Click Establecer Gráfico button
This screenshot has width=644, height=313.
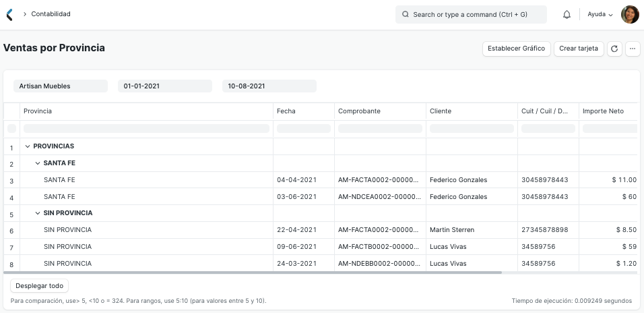[x=516, y=49]
